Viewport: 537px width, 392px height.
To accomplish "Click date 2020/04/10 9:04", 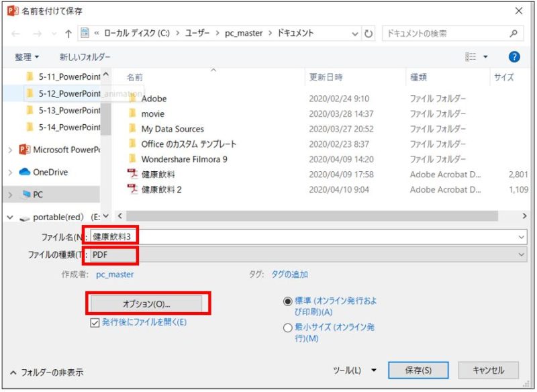I will [339, 189].
